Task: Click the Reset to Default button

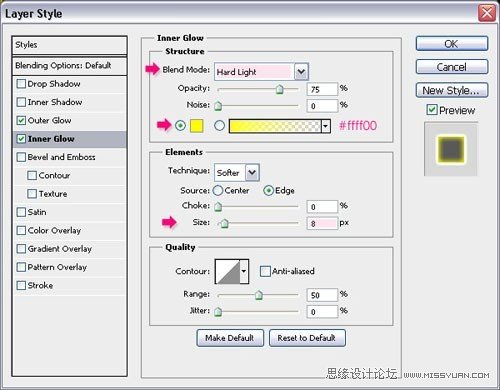Action: (307, 338)
